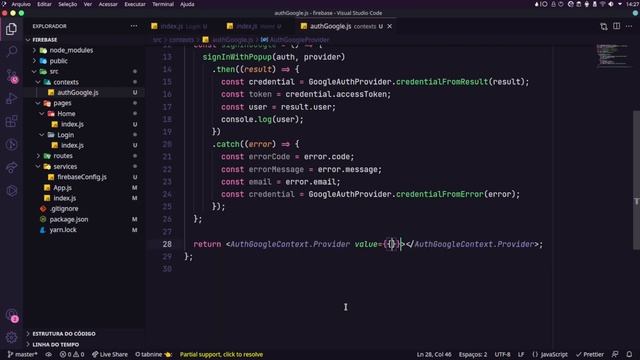Viewport: 640px width, 360px height.
Task: Close the authGoogle.js tab
Action: click(389, 26)
